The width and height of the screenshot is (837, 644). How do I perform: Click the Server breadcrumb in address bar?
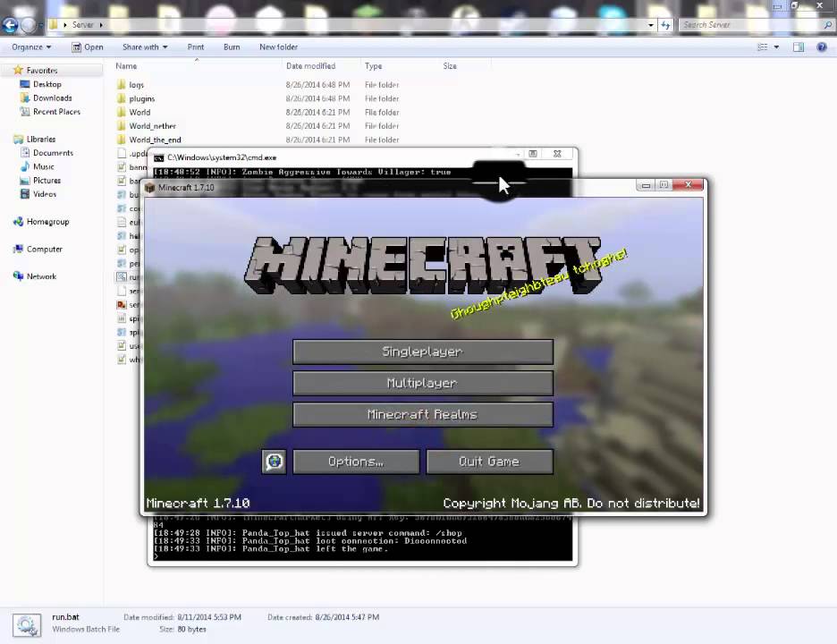(83, 24)
